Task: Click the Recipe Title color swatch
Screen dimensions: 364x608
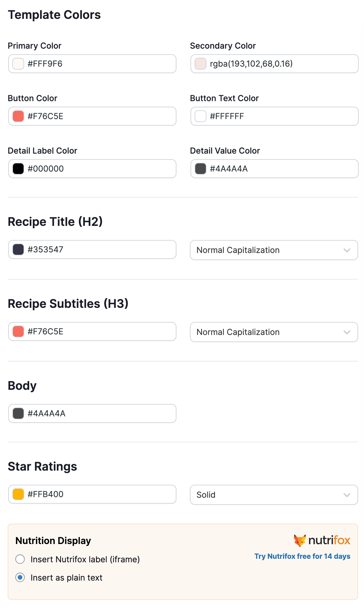Action: click(18, 249)
